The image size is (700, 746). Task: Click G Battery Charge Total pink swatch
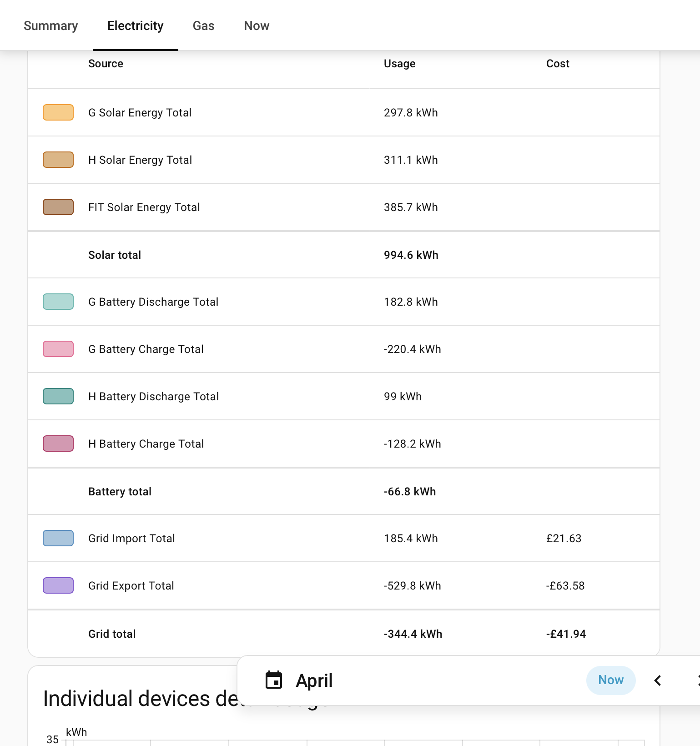pyautogui.click(x=58, y=349)
